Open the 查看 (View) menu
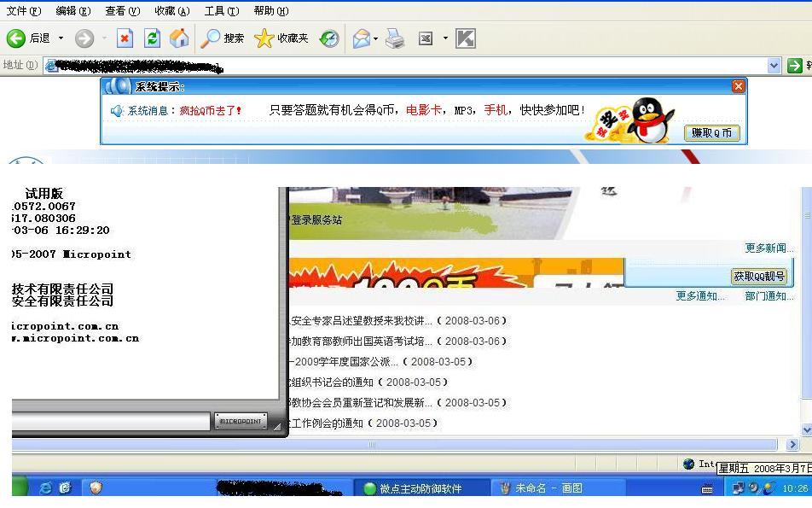The width and height of the screenshot is (812, 508). point(122,11)
